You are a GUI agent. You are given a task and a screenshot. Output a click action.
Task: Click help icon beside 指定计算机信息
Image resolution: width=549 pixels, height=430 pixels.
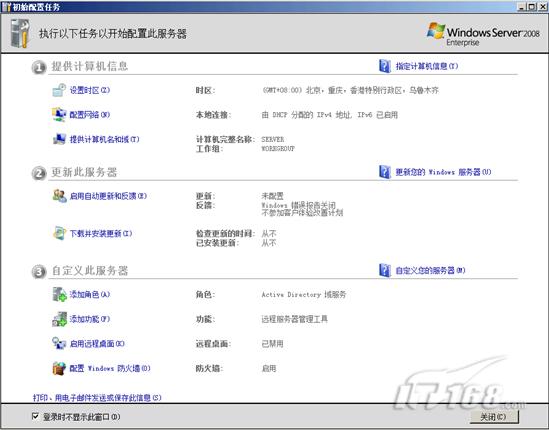point(385,66)
